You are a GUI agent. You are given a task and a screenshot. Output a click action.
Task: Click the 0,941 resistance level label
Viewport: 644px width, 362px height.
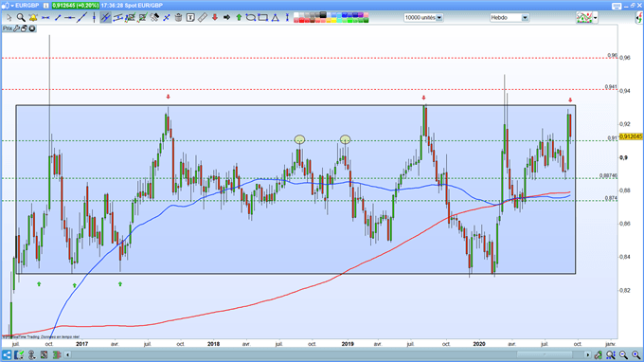click(x=611, y=86)
